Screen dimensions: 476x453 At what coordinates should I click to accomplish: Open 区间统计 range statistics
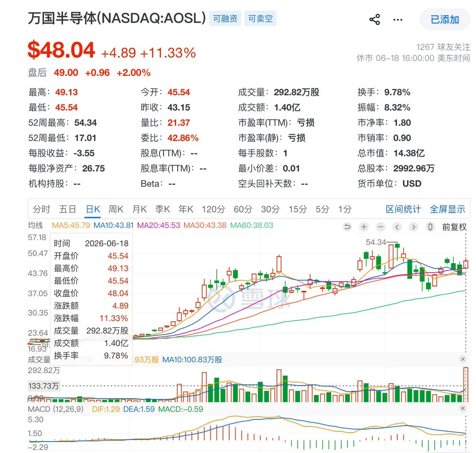pos(403,209)
